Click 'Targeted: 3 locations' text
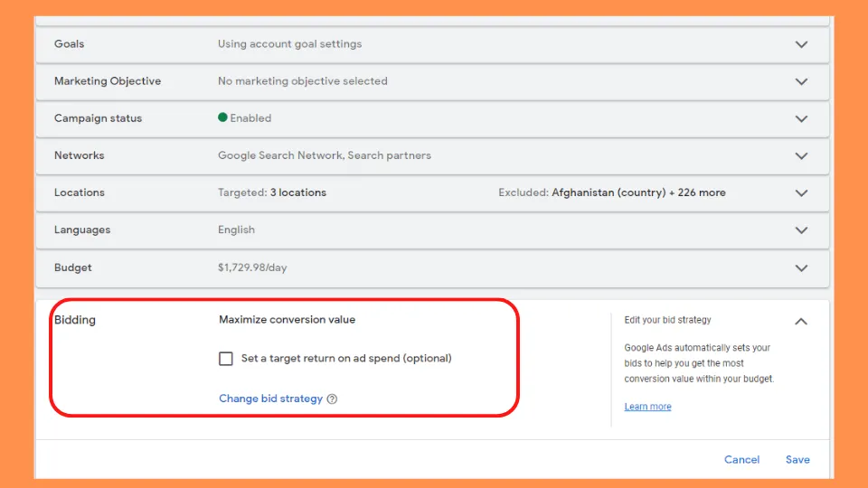868x488 pixels. [x=272, y=192]
